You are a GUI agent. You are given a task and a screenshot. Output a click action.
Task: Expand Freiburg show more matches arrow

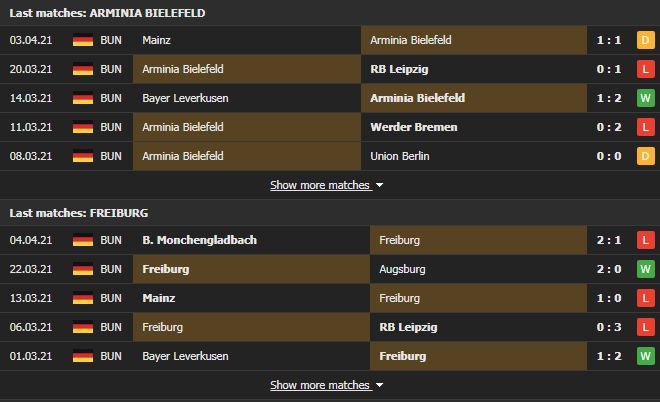coord(380,385)
